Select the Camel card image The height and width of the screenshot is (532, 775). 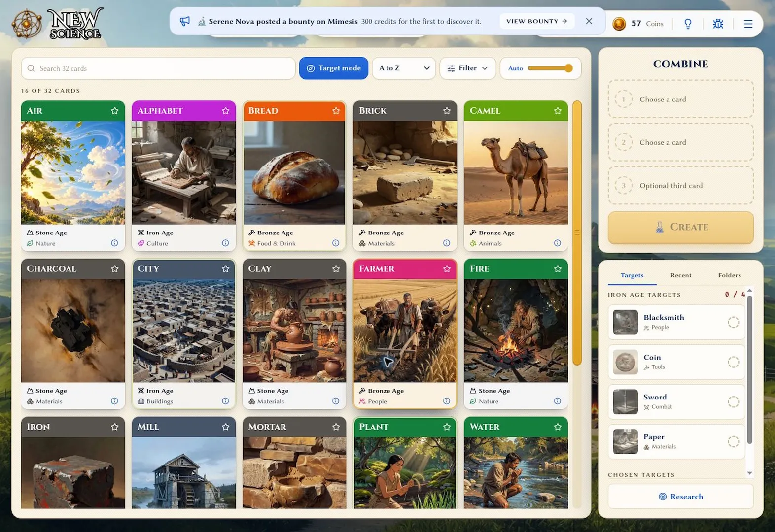pyautogui.click(x=516, y=172)
